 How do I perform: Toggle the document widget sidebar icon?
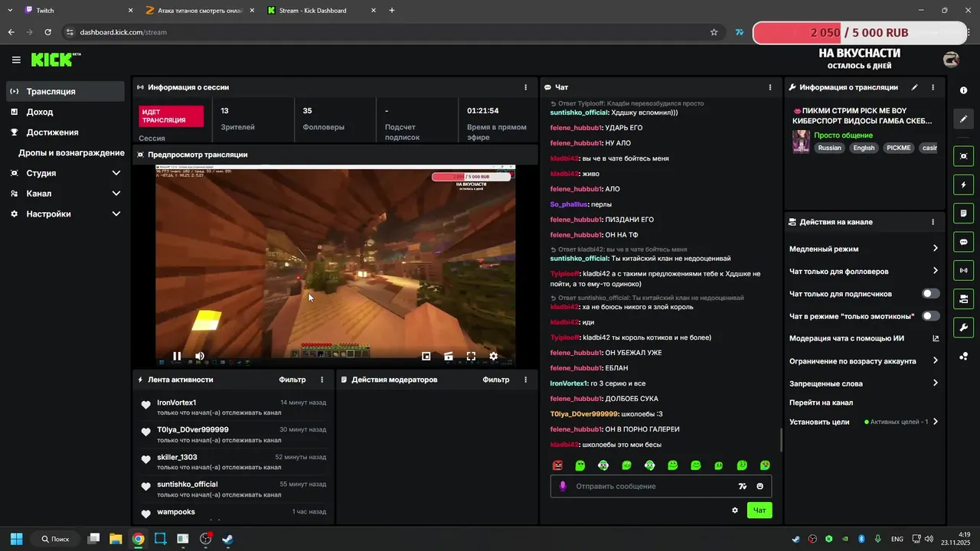click(x=963, y=213)
